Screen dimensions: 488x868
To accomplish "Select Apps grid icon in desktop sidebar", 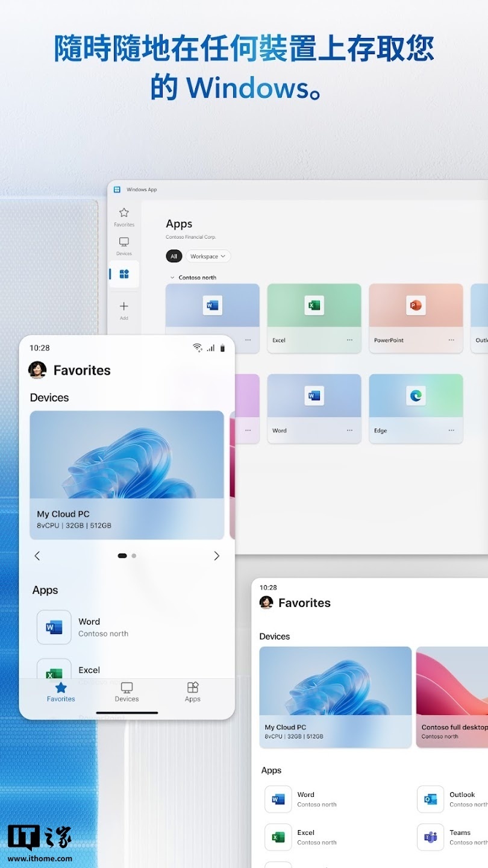I will click(124, 274).
